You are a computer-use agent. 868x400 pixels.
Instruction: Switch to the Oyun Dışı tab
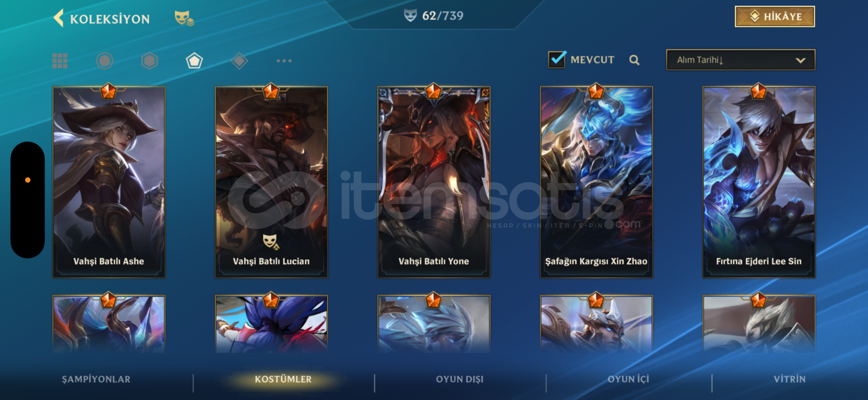[460, 379]
